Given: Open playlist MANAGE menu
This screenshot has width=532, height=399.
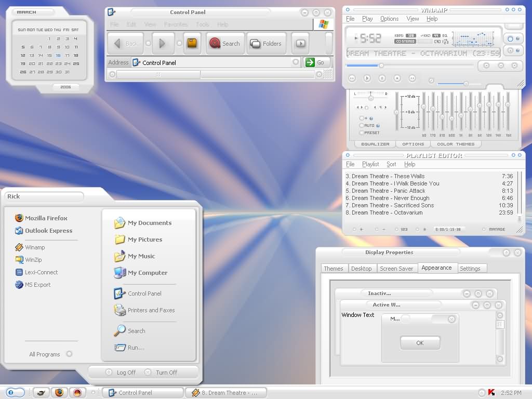Looking at the screenshot, I should [494, 229].
